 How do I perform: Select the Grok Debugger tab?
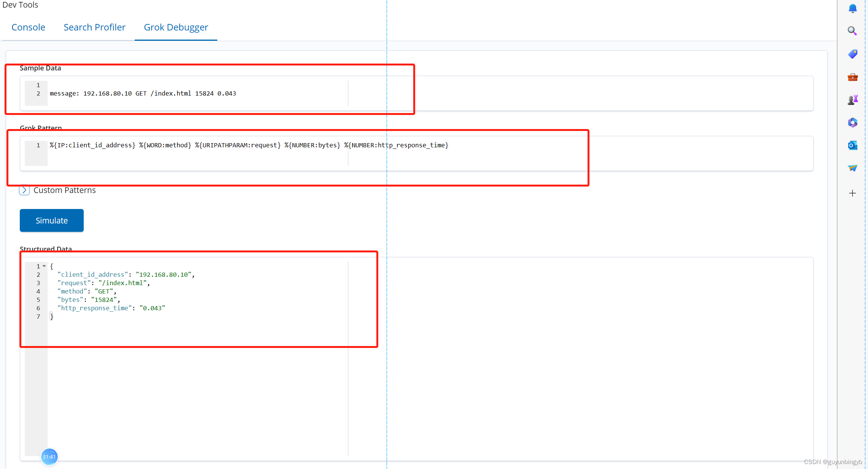(176, 27)
